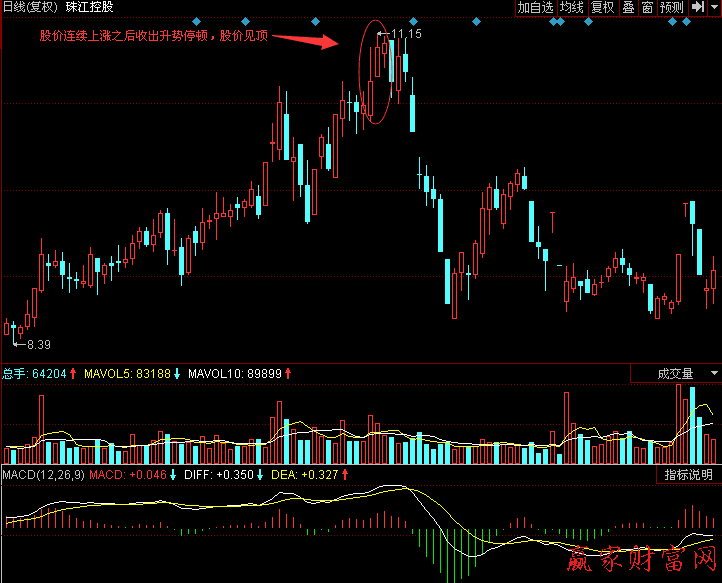Click the first blue diamond event marker
Viewport: 722px width, 583px height.
tap(196, 21)
